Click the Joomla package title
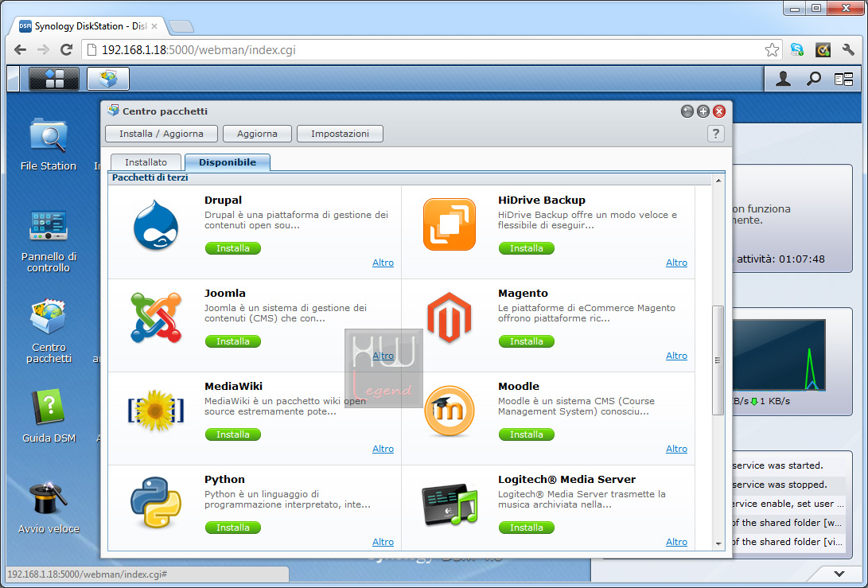 (x=224, y=293)
